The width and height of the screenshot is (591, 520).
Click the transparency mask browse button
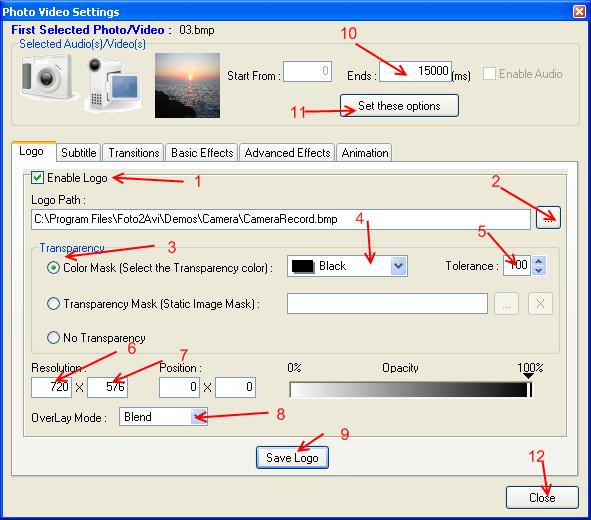pos(506,304)
